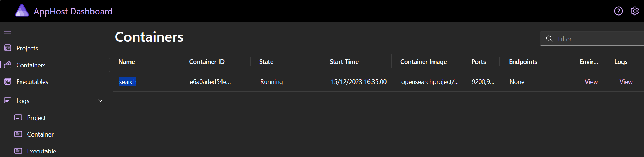Open the help question mark icon
Viewport: 644px width, 157px height.
[618, 11]
